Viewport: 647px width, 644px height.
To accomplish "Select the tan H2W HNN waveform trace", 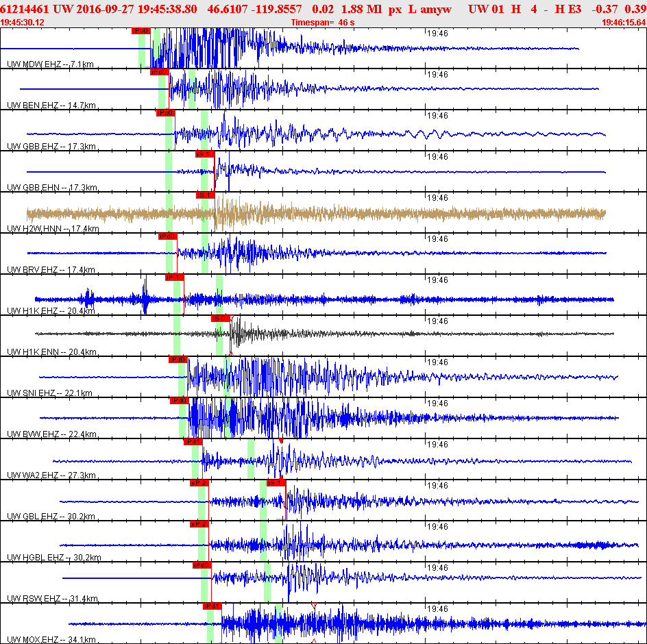I will tap(316, 214).
